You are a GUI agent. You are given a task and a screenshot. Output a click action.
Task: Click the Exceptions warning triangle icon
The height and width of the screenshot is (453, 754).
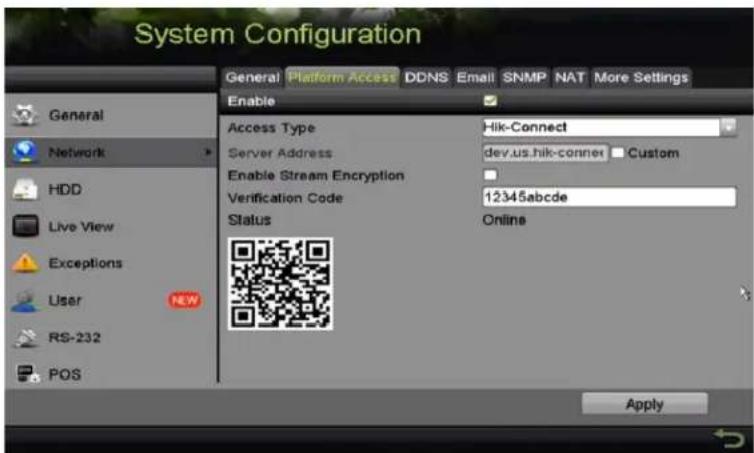[25, 263]
